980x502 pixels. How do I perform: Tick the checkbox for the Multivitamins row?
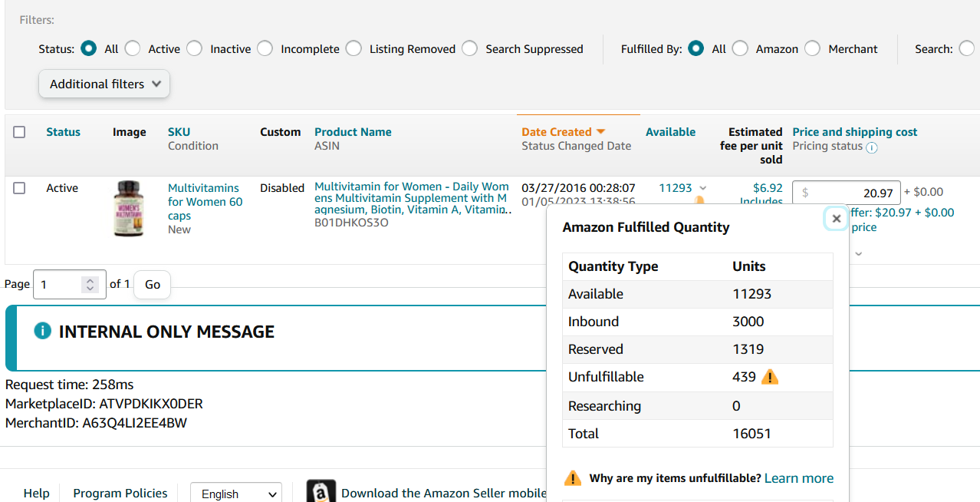[x=19, y=188]
